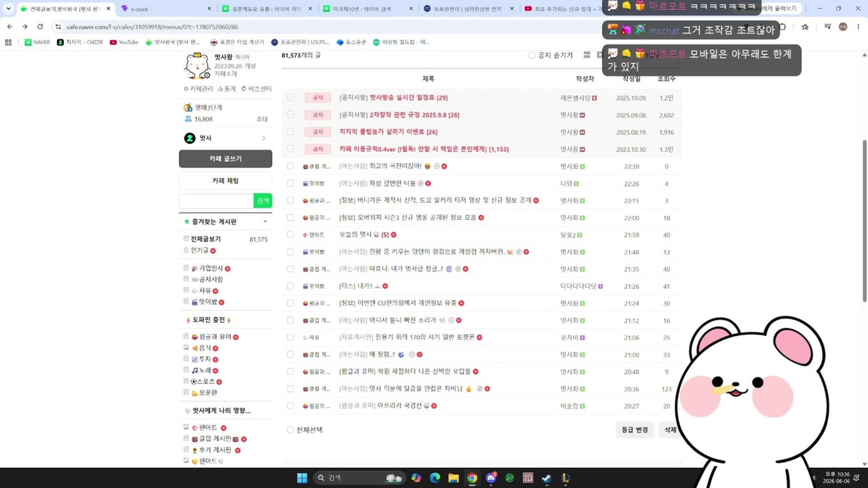Select checkbox for 최고의 극찬이잖아 post
Viewport: 868px width, 488px height.
[x=290, y=166]
